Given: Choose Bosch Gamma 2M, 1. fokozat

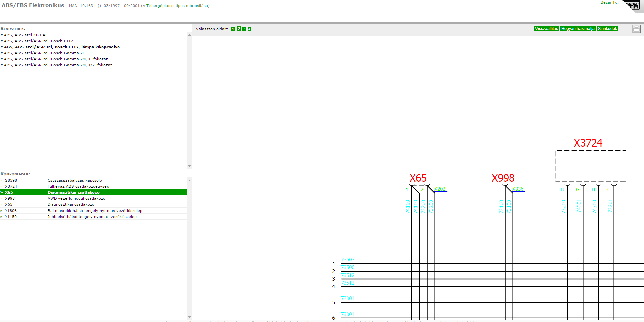Looking at the screenshot, I should tap(56, 59).
